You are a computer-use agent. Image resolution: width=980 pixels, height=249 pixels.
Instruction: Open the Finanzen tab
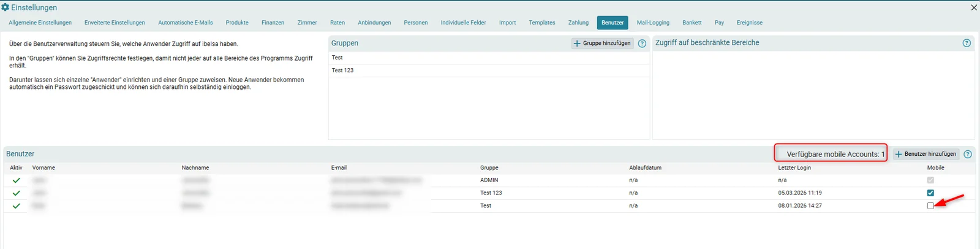point(273,23)
